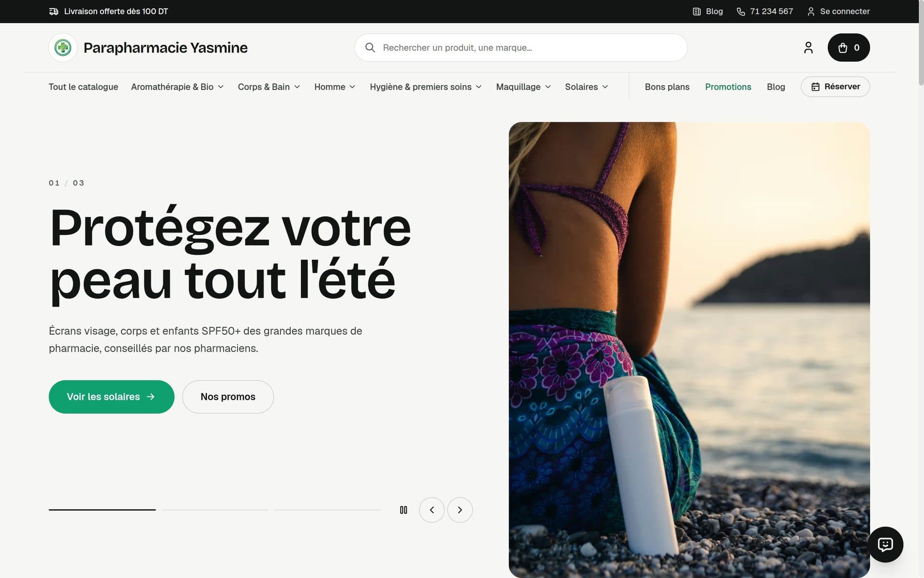Open Blog link in top bar
The width and height of the screenshot is (924, 578).
708,12
